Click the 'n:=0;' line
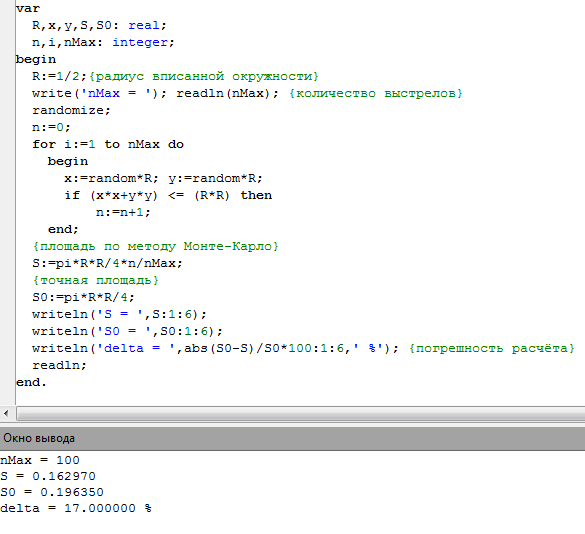 pos(51,127)
